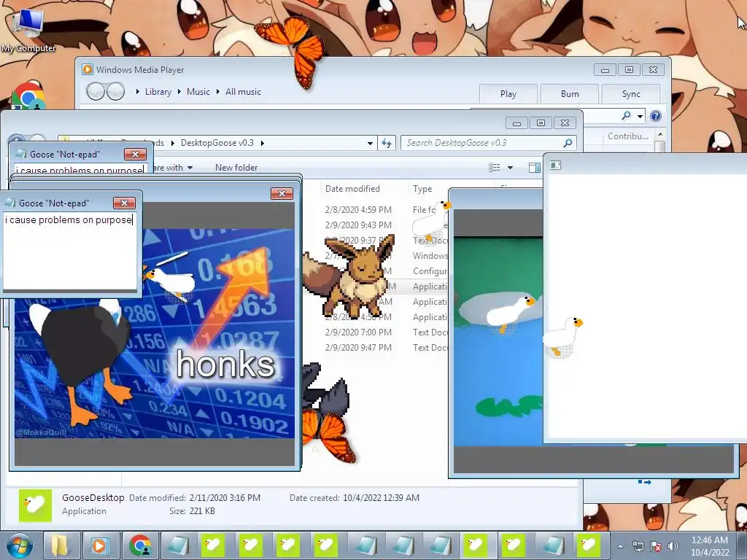Change view with the Explorer view icon
The width and height of the screenshot is (747, 560).
(x=494, y=167)
